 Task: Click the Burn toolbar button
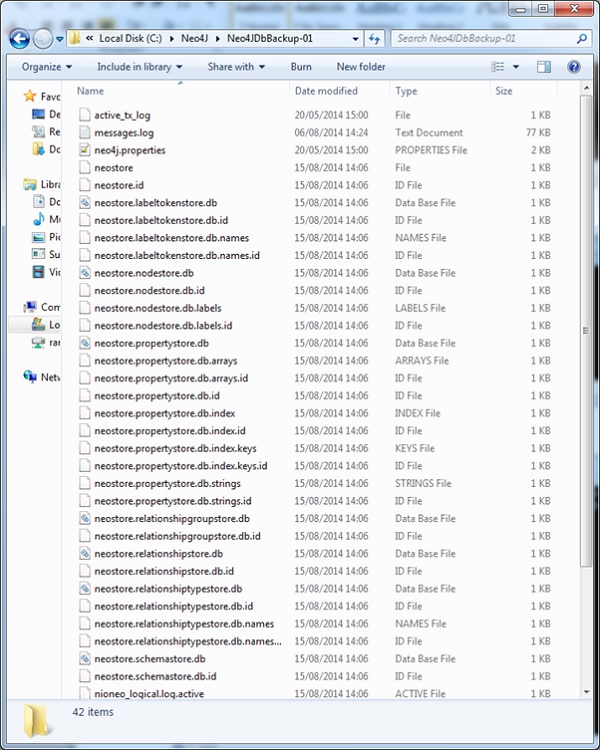click(301, 67)
